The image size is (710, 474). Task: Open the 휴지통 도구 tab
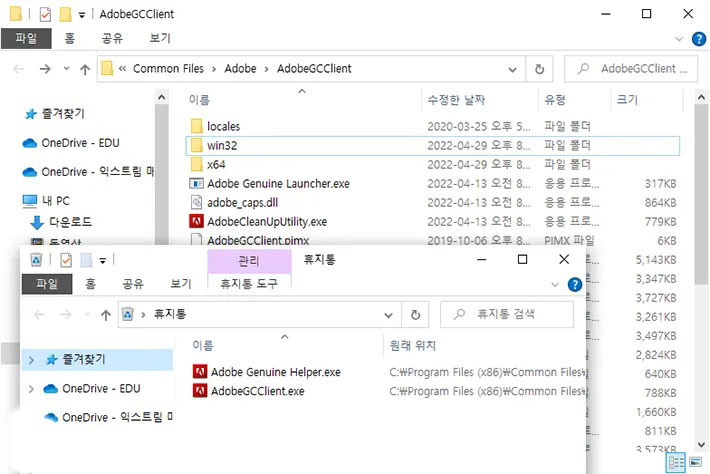coord(249,284)
